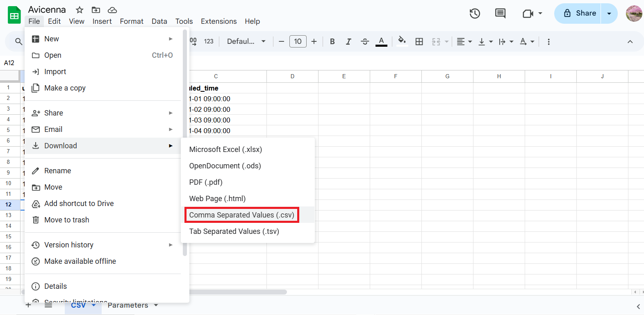Toggle italic formatting
The width and height of the screenshot is (644, 315).
pyautogui.click(x=348, y=41)
